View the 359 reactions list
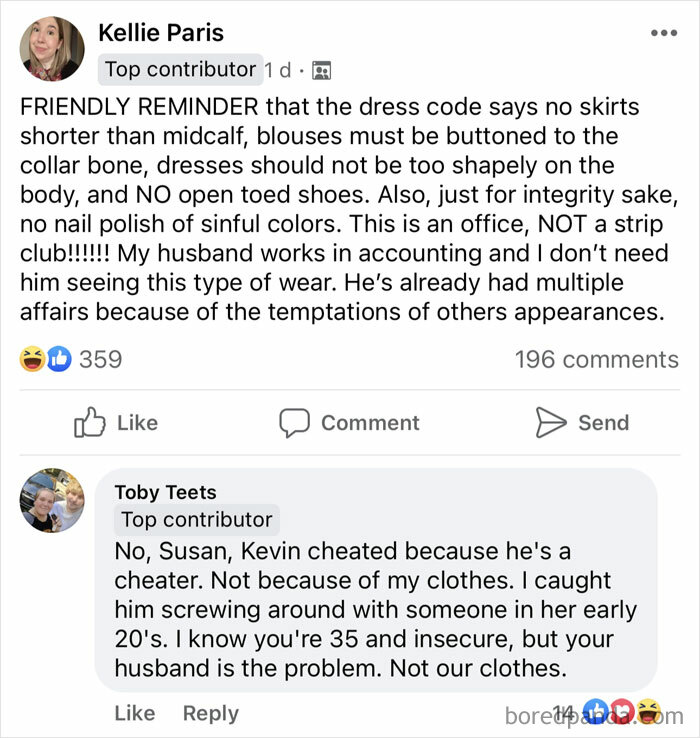The image size is (700, 738). (100, 359)
